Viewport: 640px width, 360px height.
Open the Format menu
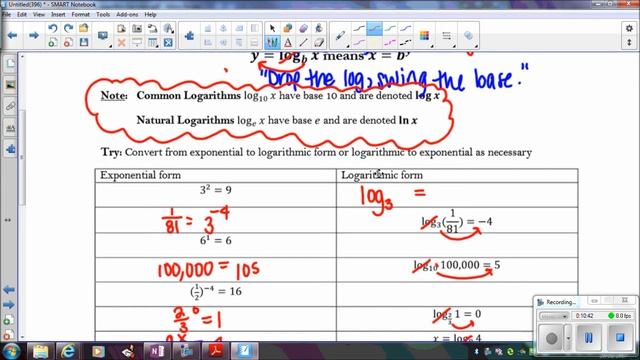(80, 14)
